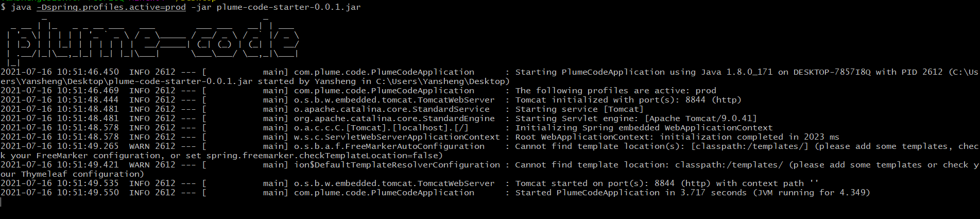Click the blinking cursor on the last line
Screen dimensions: 980x219
[x=2, y=202]
